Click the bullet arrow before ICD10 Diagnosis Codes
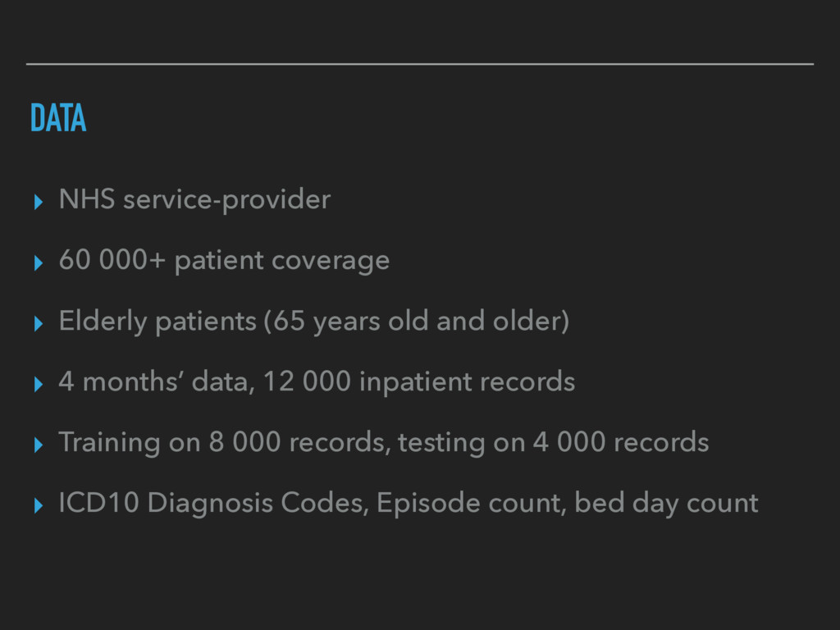Image resolution: width=840 pixels, height=630 pixels. coord(38,505)
